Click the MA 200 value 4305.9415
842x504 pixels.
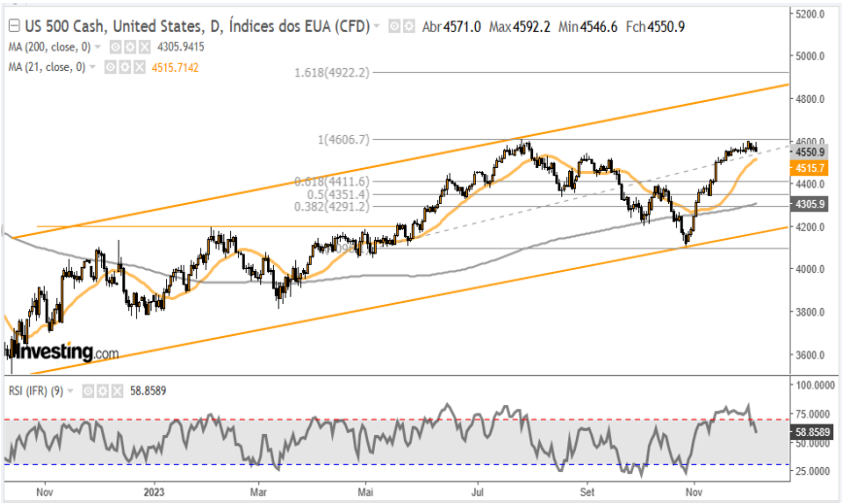181,48
